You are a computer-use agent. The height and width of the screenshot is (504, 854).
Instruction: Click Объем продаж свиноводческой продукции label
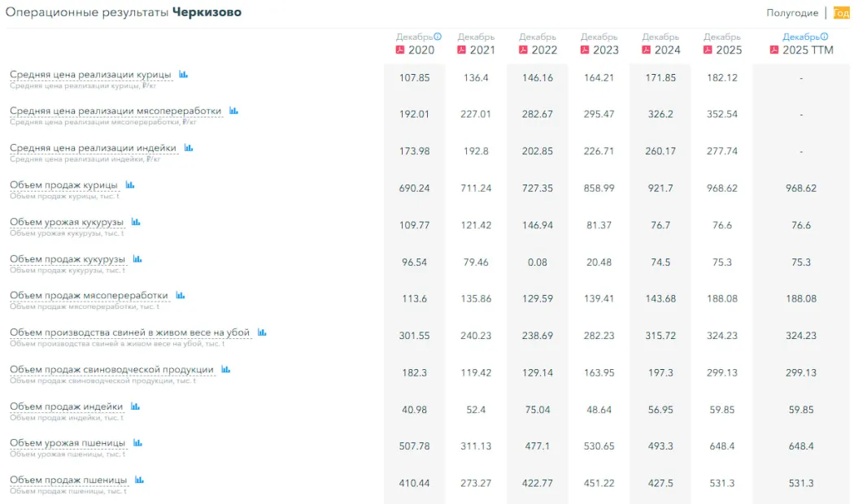[x=111, y=370]
